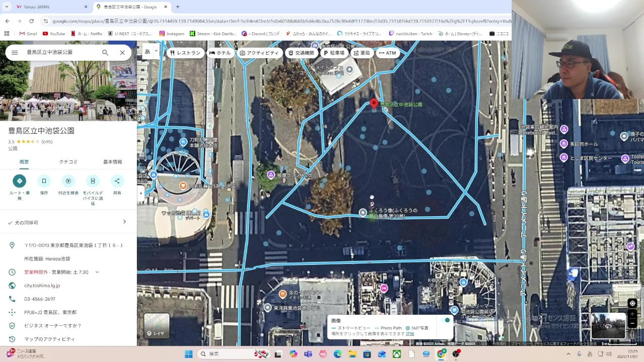
Task: Open the place photo thumbnail
Action: tap(68, 91)
